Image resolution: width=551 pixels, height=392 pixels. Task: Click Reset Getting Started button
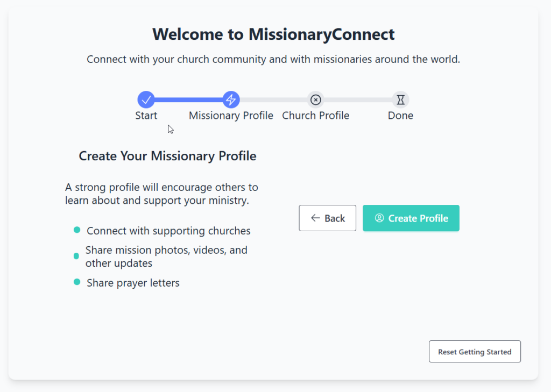(475, 352)
